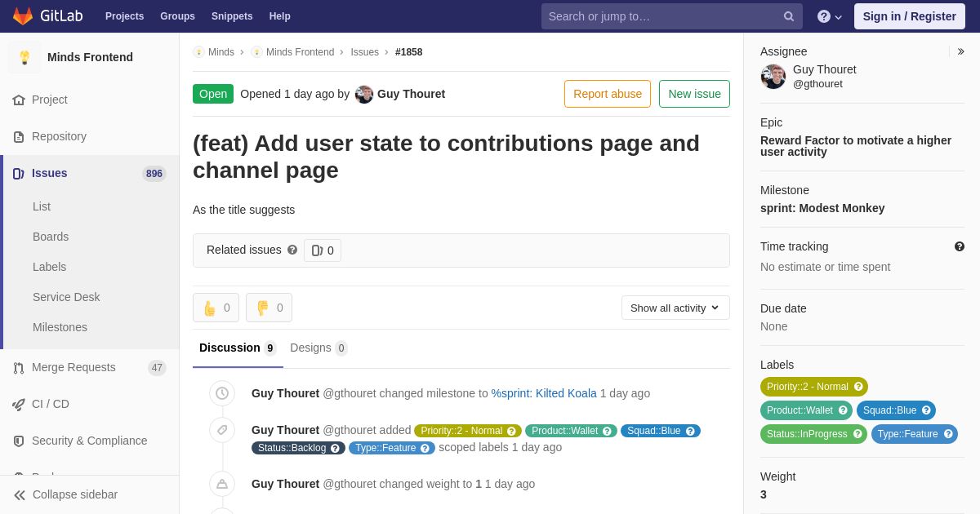Click help icon on sidebar Priority::2 - Normal label

[858, 387]
